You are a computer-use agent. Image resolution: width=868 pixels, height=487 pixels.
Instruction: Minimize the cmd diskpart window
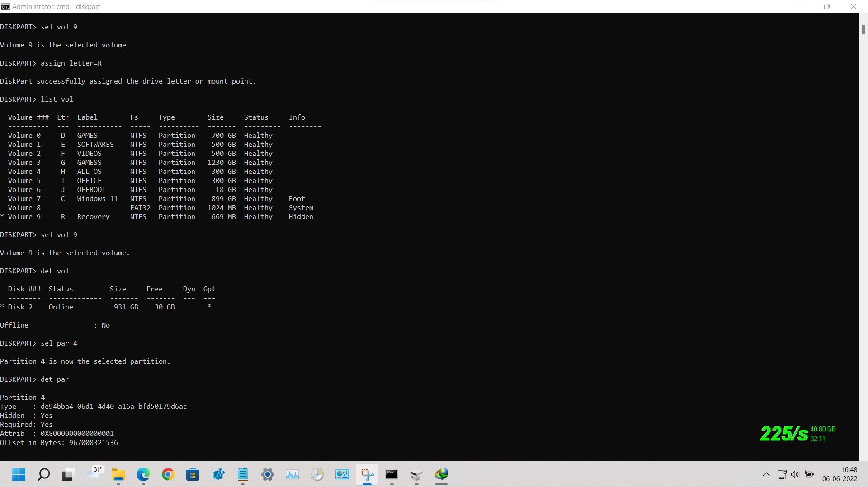coord(801,6)
